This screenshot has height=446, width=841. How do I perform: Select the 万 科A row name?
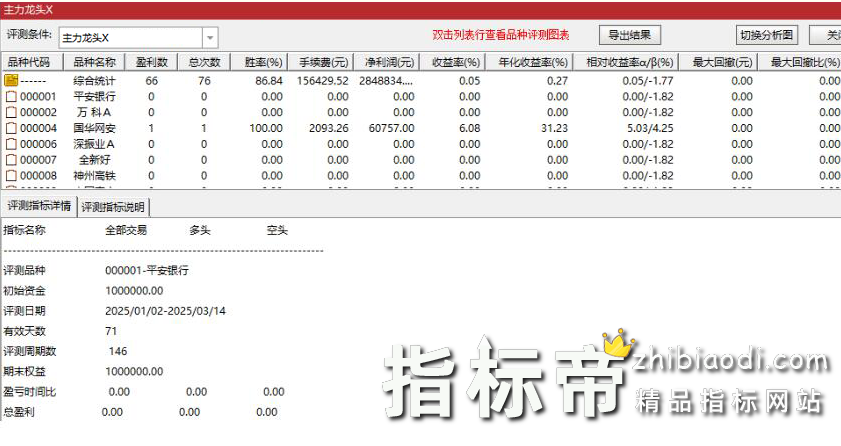click(x=94, y=112)
